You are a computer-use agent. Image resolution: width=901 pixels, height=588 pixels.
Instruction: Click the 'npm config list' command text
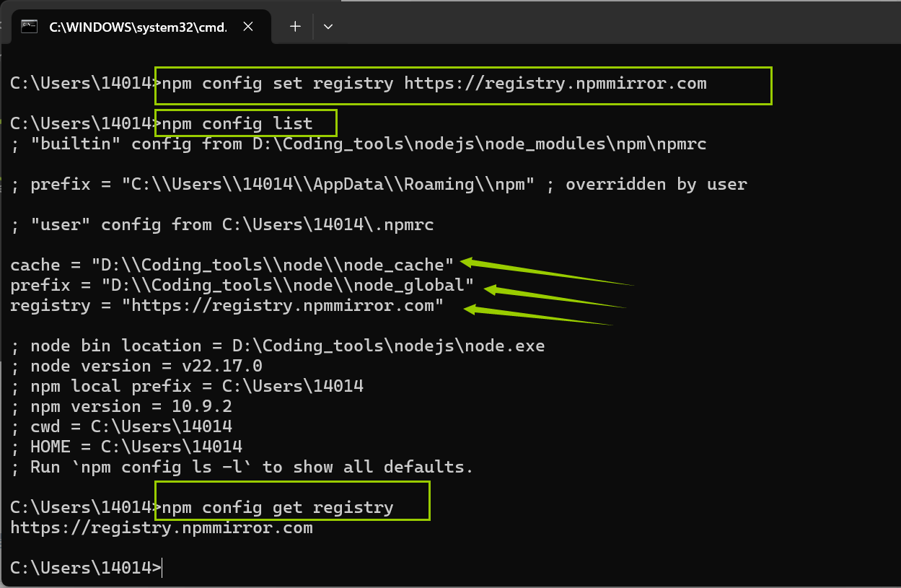point(237,123)
